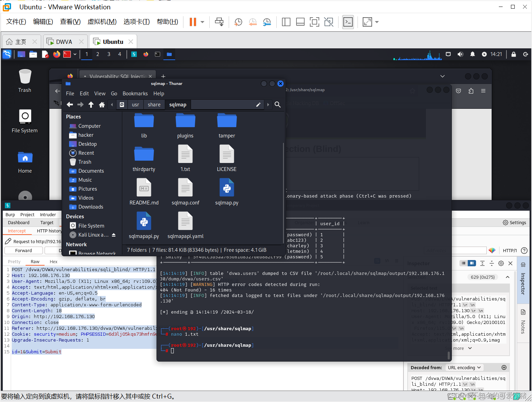Click the Thunar path scroll-left arrow
The image size is (532, 402).
pos(112,105)
